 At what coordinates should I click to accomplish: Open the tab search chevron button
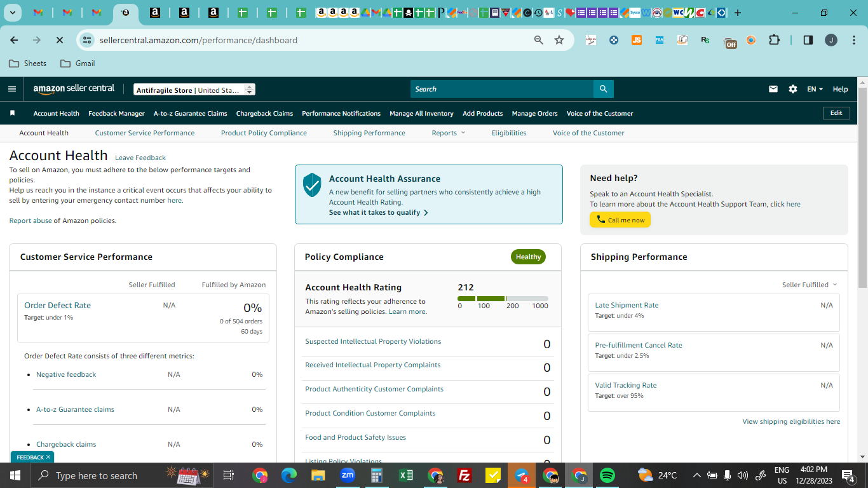pyautogui.click(x=13, y=13)
